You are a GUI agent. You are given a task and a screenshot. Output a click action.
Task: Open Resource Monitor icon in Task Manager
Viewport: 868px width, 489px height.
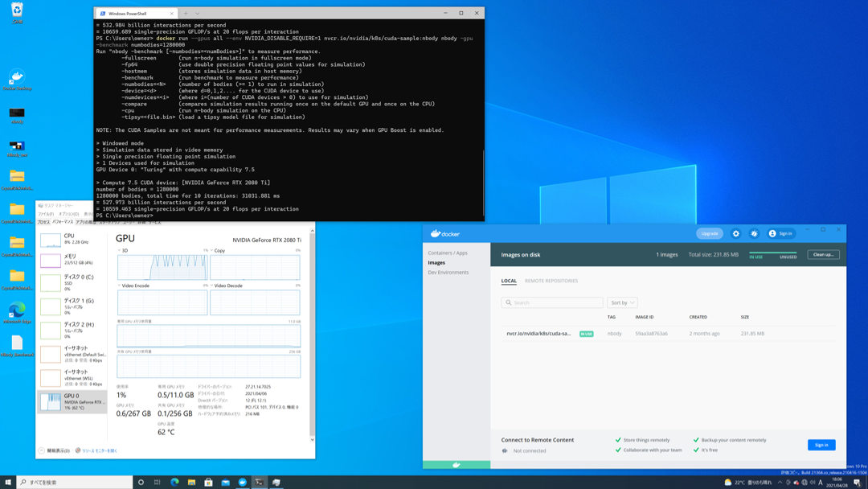click(x=78, y=450)
